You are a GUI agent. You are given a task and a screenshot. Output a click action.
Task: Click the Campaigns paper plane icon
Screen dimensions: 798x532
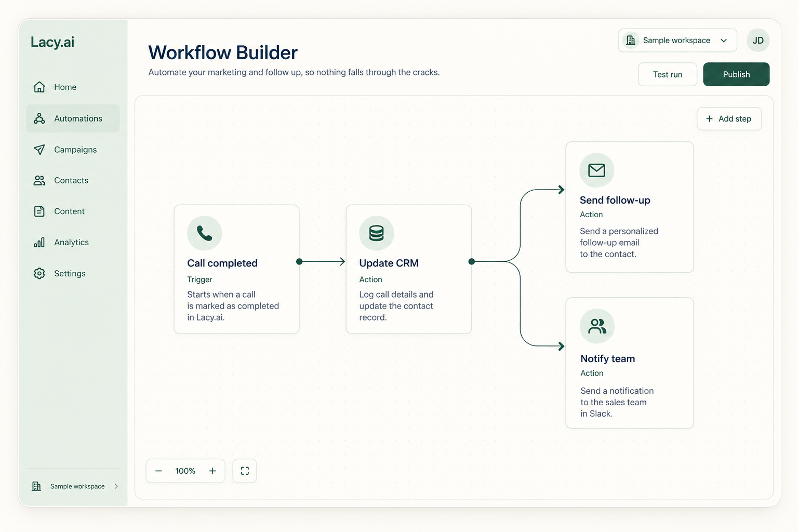tap(39, 150)
